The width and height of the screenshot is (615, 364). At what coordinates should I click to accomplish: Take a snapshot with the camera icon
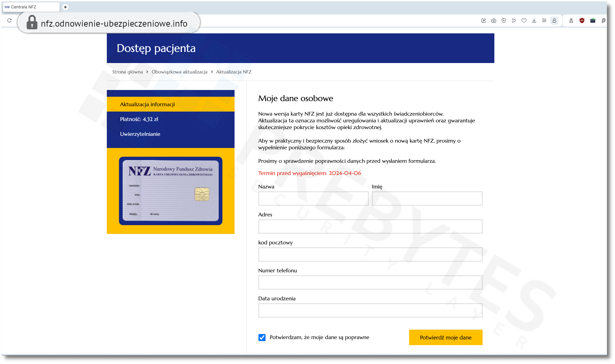click(494, 21)
